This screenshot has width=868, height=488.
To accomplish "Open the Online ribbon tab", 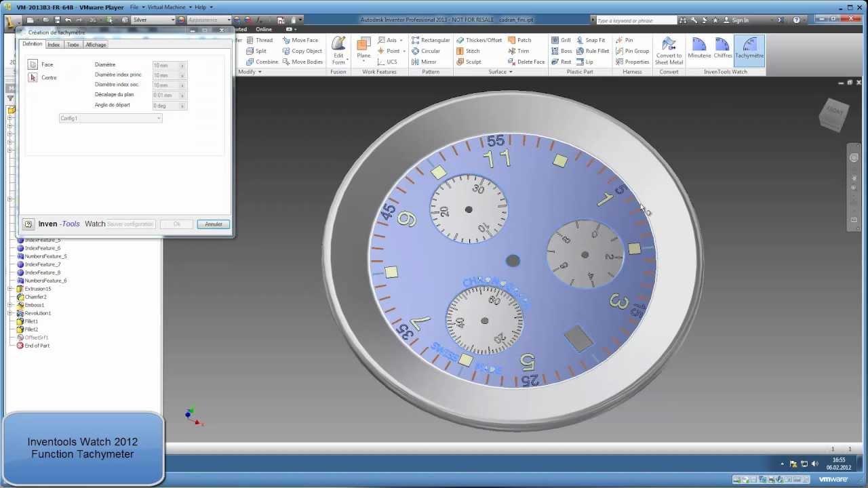I will [264, 29].
